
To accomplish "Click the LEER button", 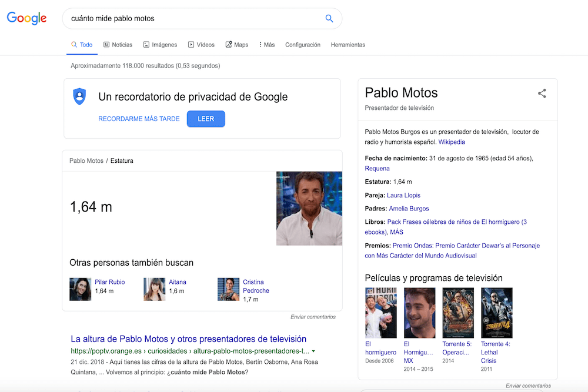I will pos(206,119).
